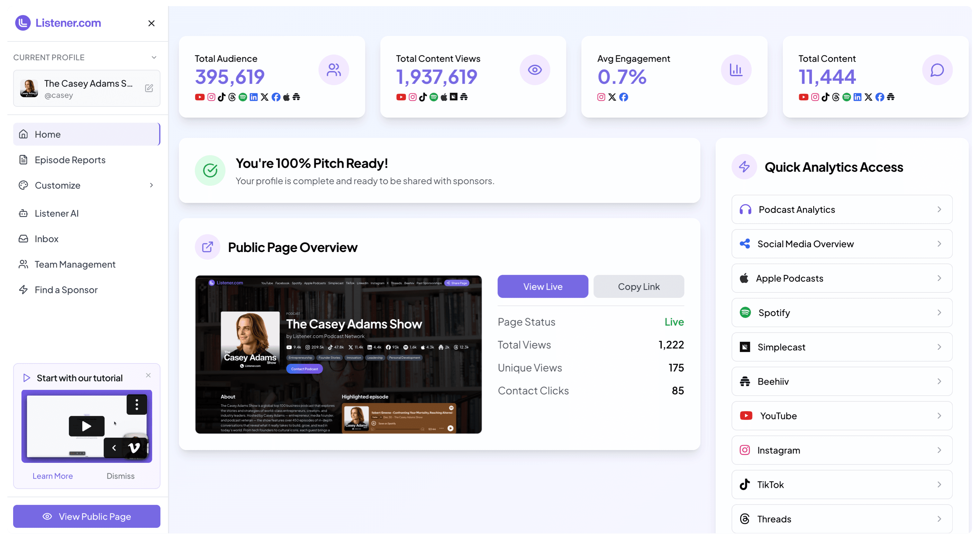This screenshot has width=980, height=540.
Task: Click the View Live button
Action: pos(543,286)
